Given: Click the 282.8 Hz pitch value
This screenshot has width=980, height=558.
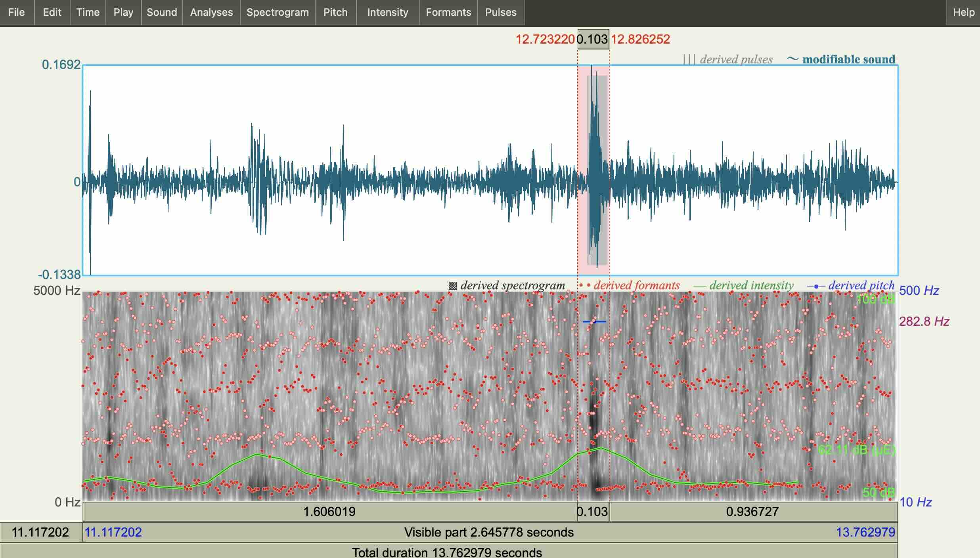Looking at the screenshot, I should pos(924,321).
